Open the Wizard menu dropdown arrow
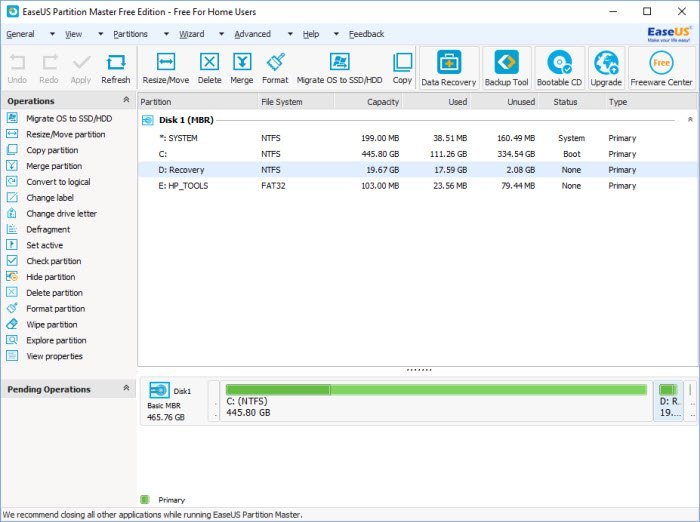 (221, 34)
